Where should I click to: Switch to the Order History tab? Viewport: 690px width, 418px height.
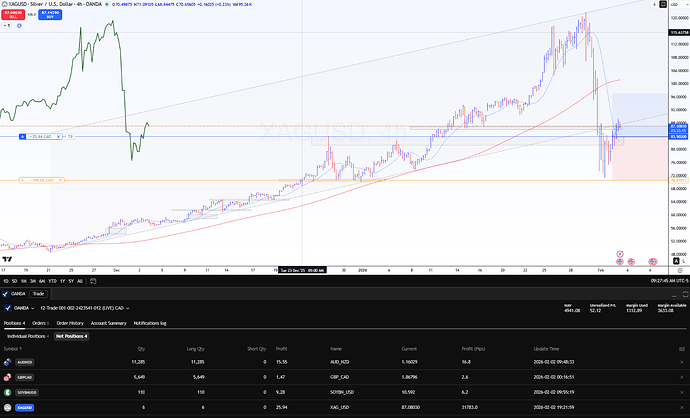pyautogui.click(x=70, y=323)
